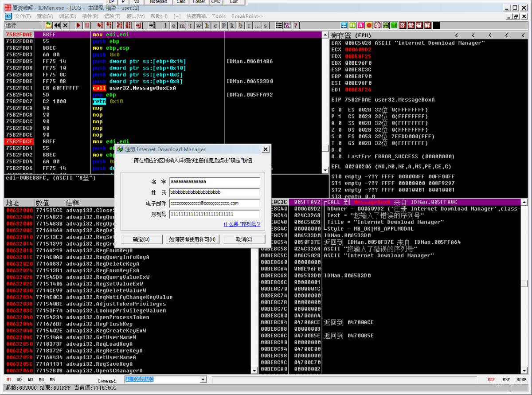
Task: Open Run trace with the '...' button
Action: pyautogui.click(x=257, y=25)
